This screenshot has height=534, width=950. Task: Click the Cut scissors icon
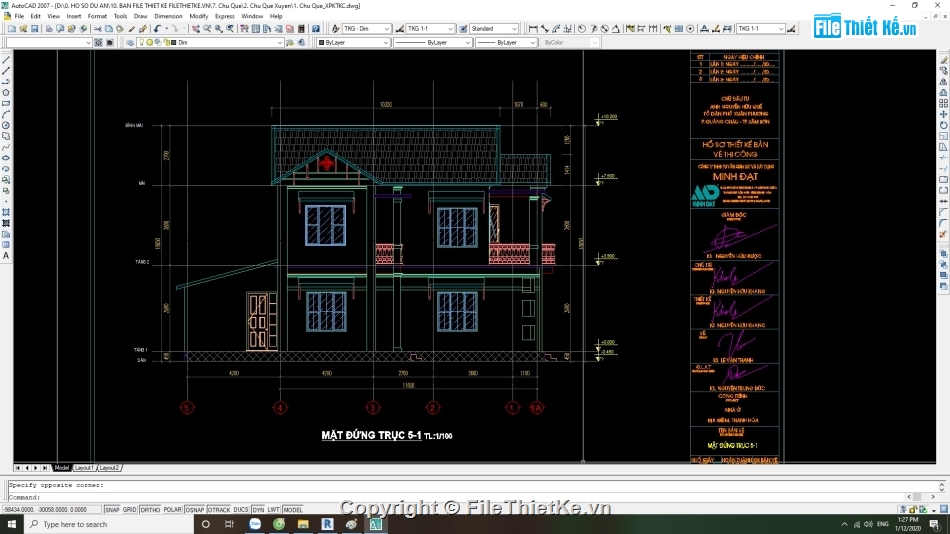[x=98, y=28]
